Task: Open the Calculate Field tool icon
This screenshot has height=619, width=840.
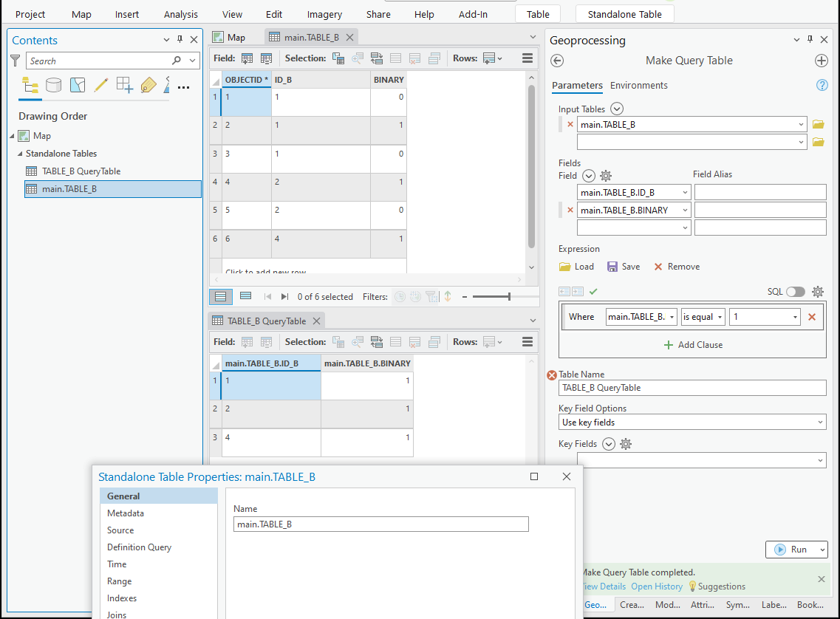Action: (266, 58)
